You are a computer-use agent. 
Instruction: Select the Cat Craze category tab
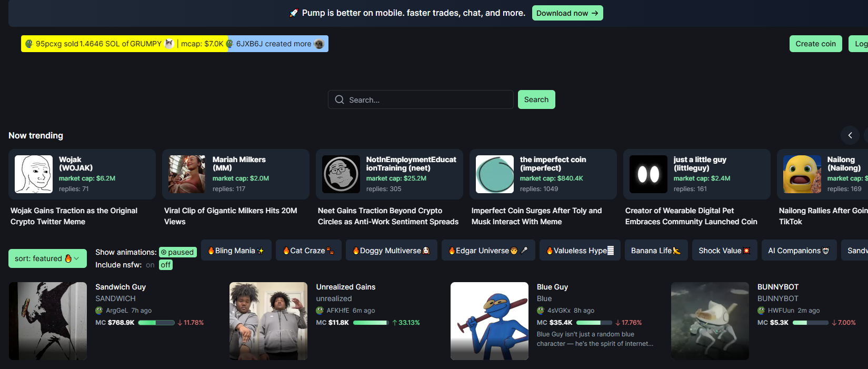click(308, 251)
